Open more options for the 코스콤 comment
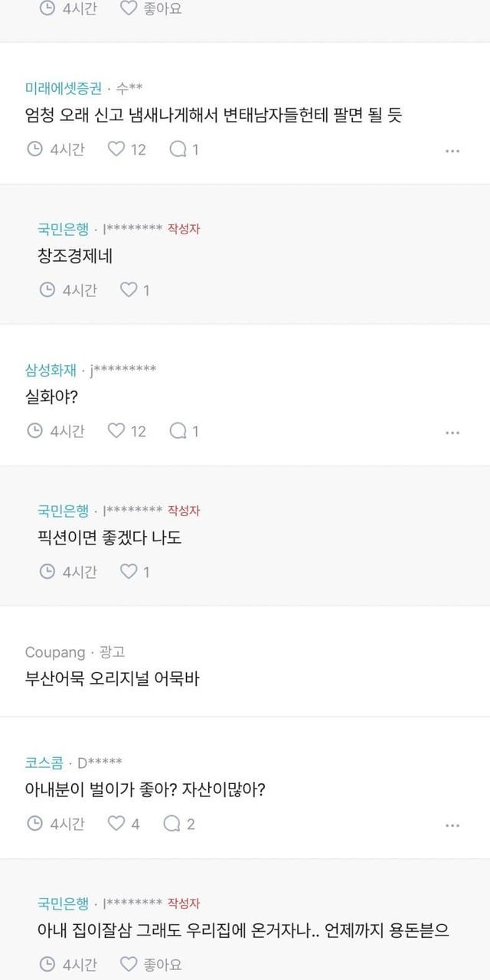Image resolution: width=490 pixels, height=980 pixels. 452,825
